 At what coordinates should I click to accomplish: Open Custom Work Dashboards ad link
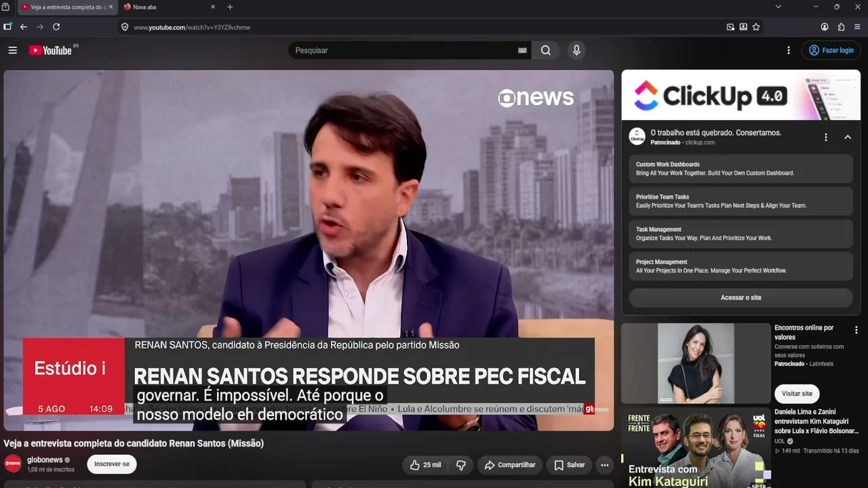click(x=741, y=169)
